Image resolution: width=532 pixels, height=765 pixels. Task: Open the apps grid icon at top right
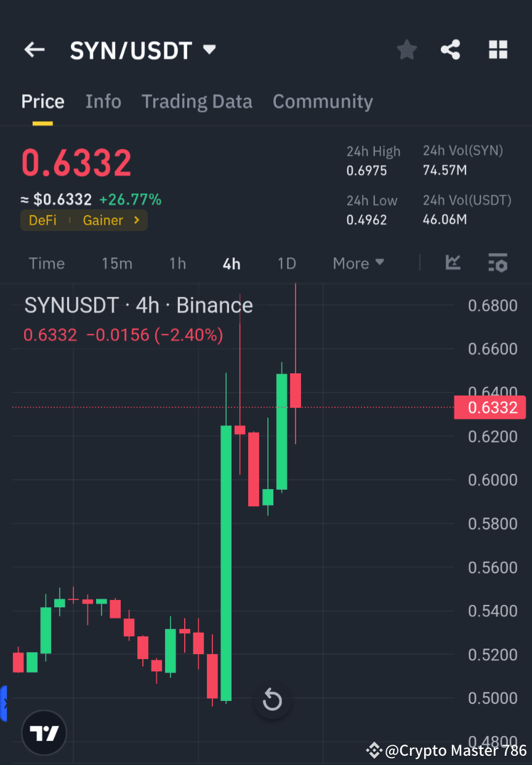tap(498, 50)
